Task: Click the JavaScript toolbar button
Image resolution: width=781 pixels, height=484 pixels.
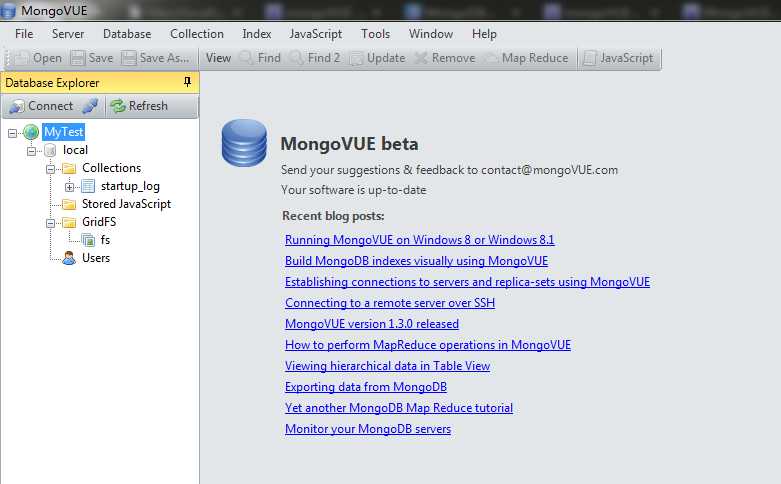Action: point(618,58)
